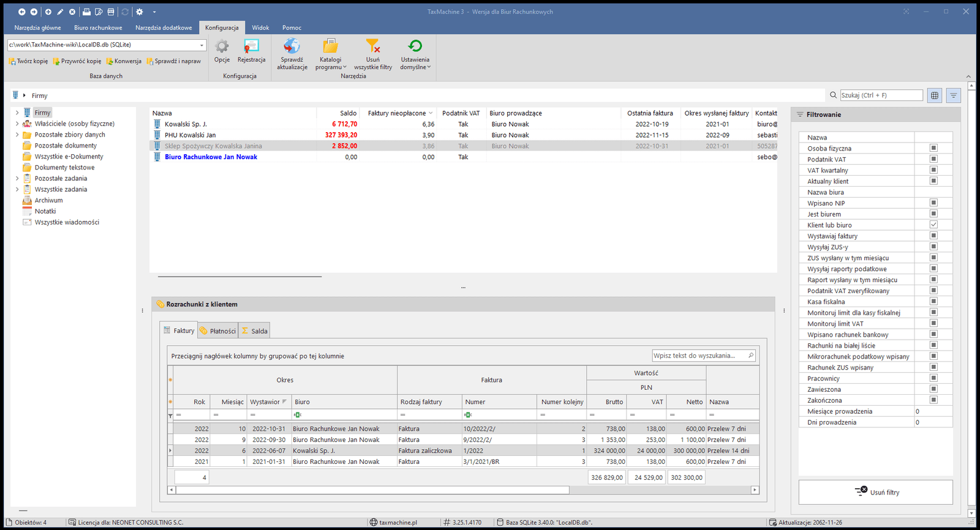Click the invoice table horizontal scrollbar

372,490
